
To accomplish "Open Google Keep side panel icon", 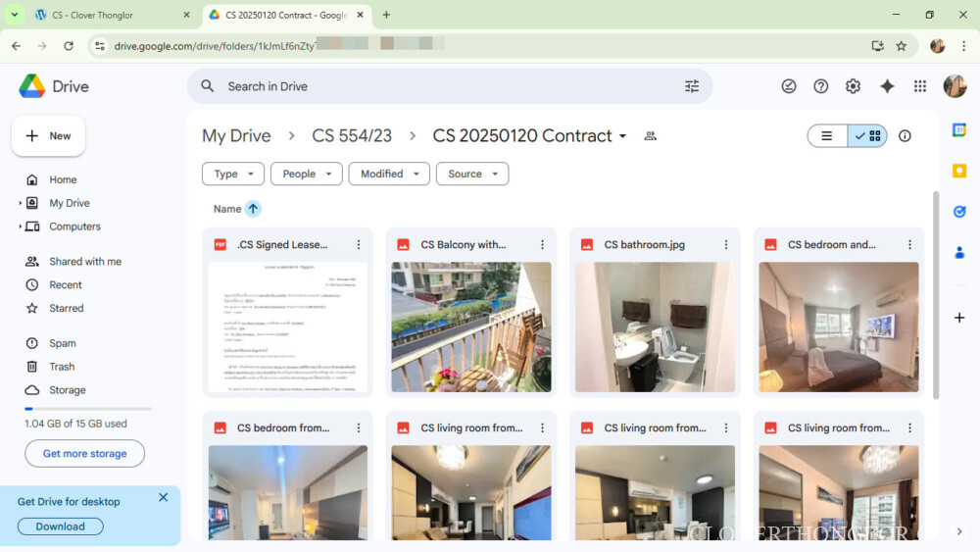I will point(959,171).
